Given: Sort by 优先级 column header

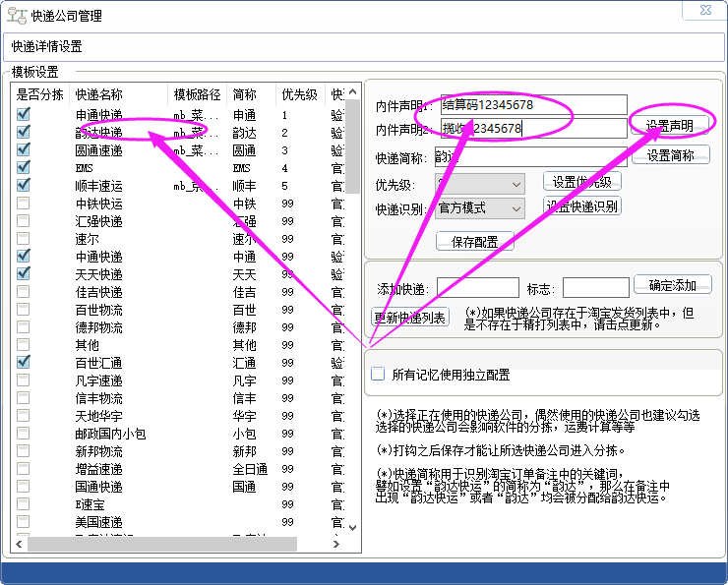Looking at the screenshot, I should point(300,94).
